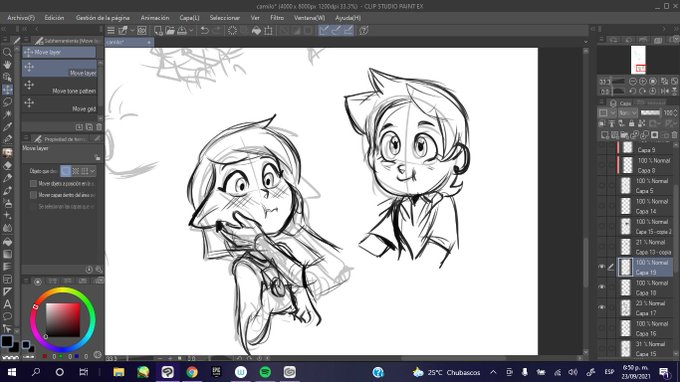Show hidden layer Capa 5 via eye box
This screenshot has width=680, height=382.
tap(602, 186)
